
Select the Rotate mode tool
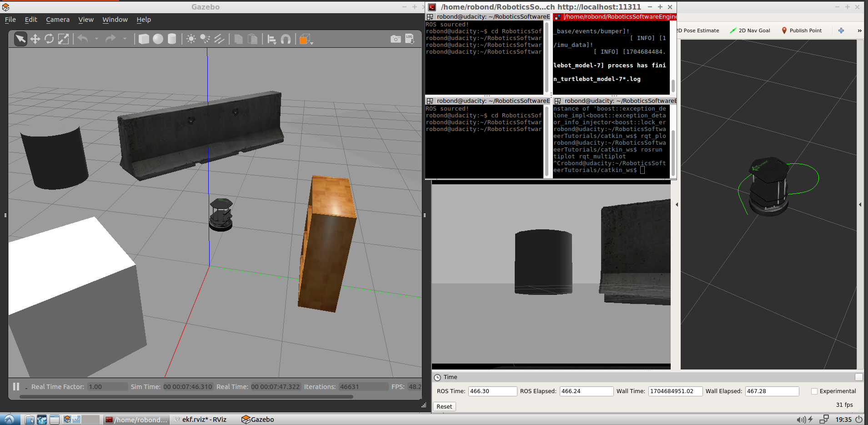[49, 39]
